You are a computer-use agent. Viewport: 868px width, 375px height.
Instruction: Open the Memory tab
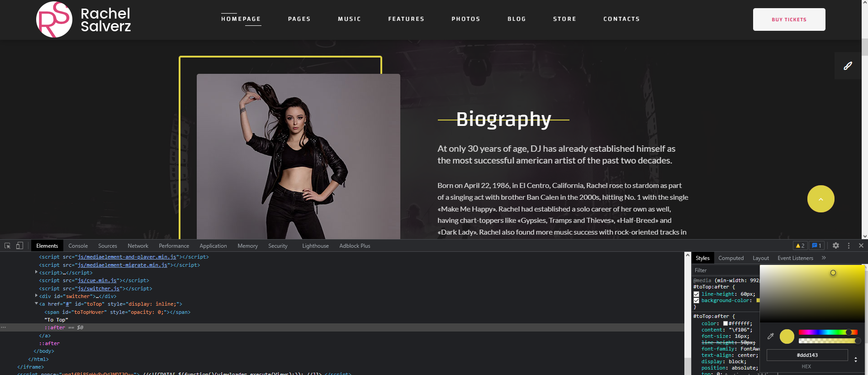click(x=247, y=246)
